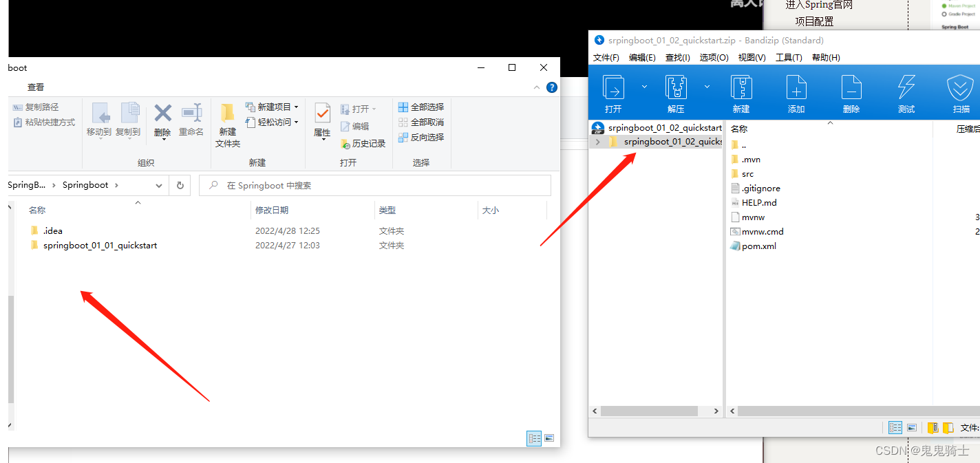Click 全部取消 in Explorer ribbon
This screenshot has height=463, width=980.
click(x=421, y=122)
